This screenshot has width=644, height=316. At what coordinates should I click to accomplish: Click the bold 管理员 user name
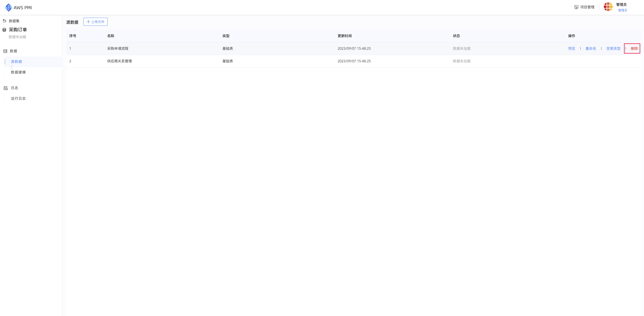[x=621, y=5]
